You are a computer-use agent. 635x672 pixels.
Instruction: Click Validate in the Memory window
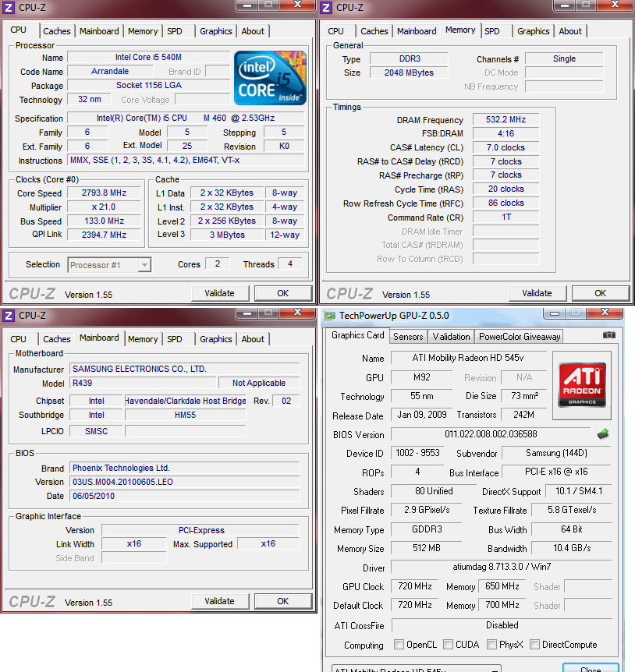(537, 293)
